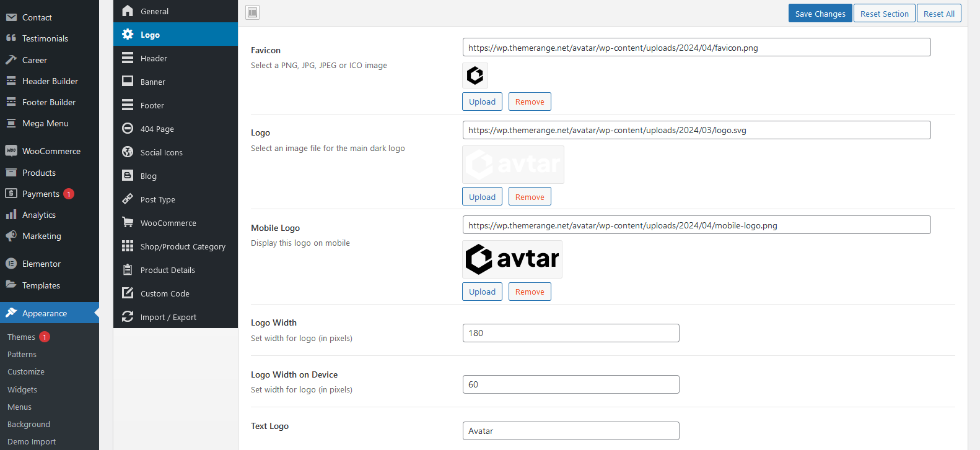Click the General home icon
The width and height of the screenshot is (980, 450).
coord(128,11)
